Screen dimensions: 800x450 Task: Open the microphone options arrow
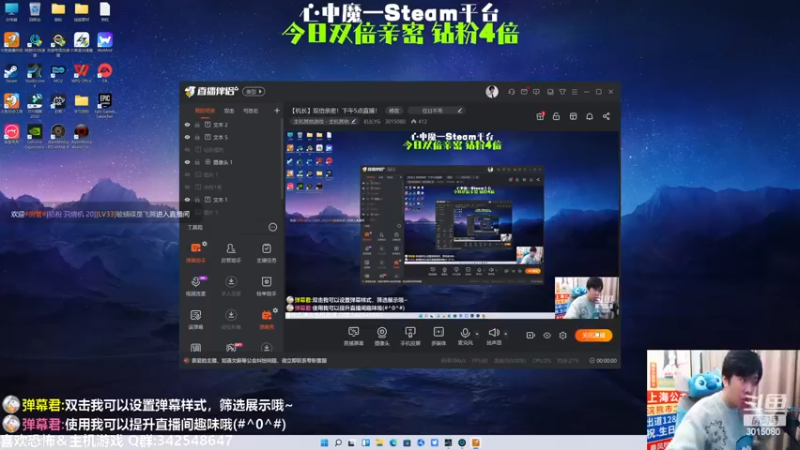(477, 334)
